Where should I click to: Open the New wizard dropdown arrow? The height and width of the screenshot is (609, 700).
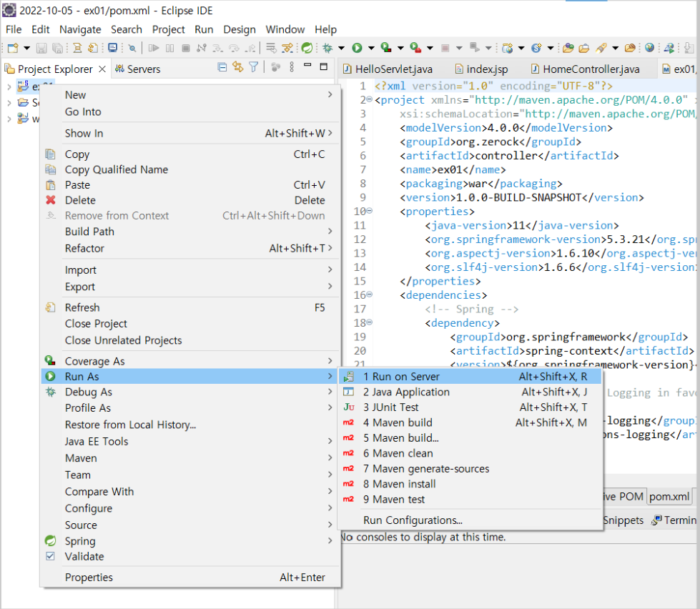click(x=26, y=48)
